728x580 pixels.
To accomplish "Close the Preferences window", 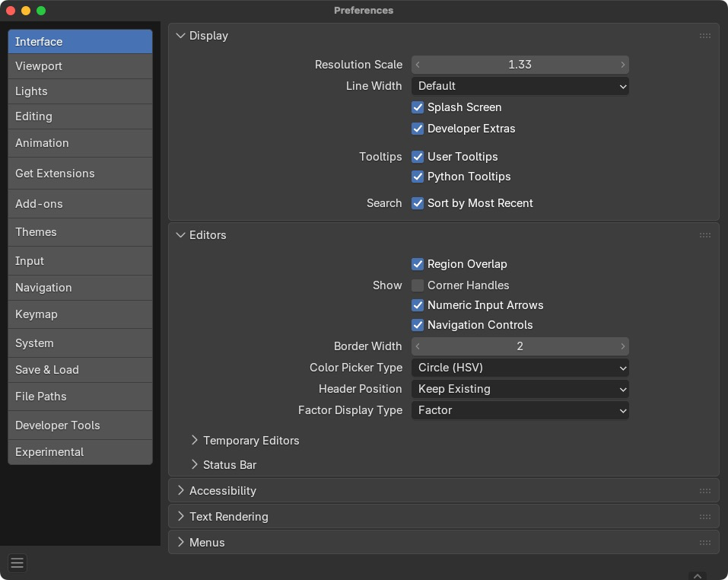I will (11, 11).
